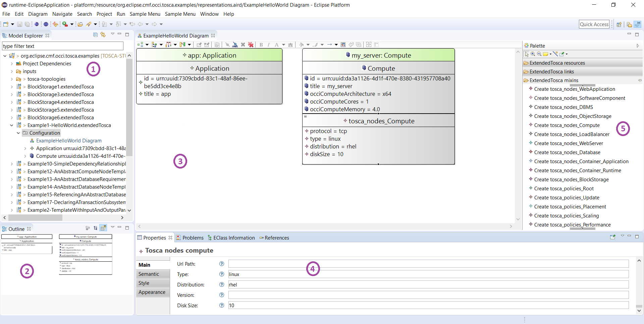Image resolution: width=644 pixels, height=324 pixels.
Task: Click the Copy Appearance Properties icon
Action: (359, 45)
